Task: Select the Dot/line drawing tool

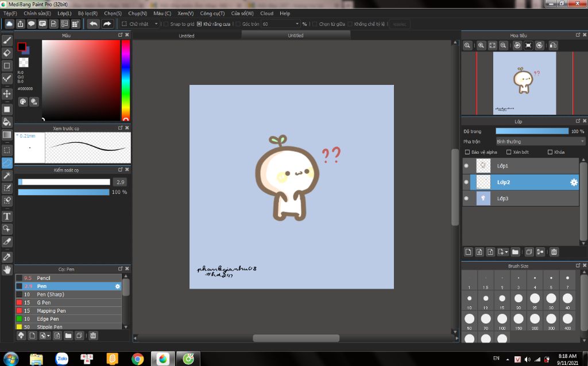Action: (x=7, y=78)
